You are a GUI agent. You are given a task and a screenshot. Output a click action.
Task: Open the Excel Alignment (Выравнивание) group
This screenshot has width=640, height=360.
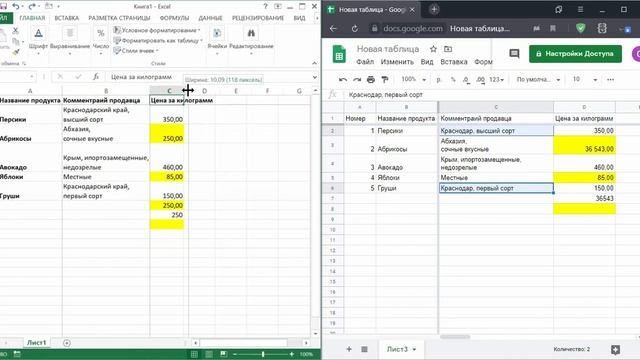pyautogui.click(x=70, y=39)
